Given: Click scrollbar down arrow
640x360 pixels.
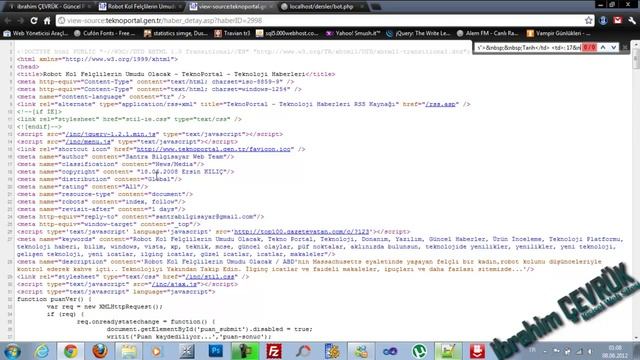Looking at the screenshot, I should (x=636, y=338).
